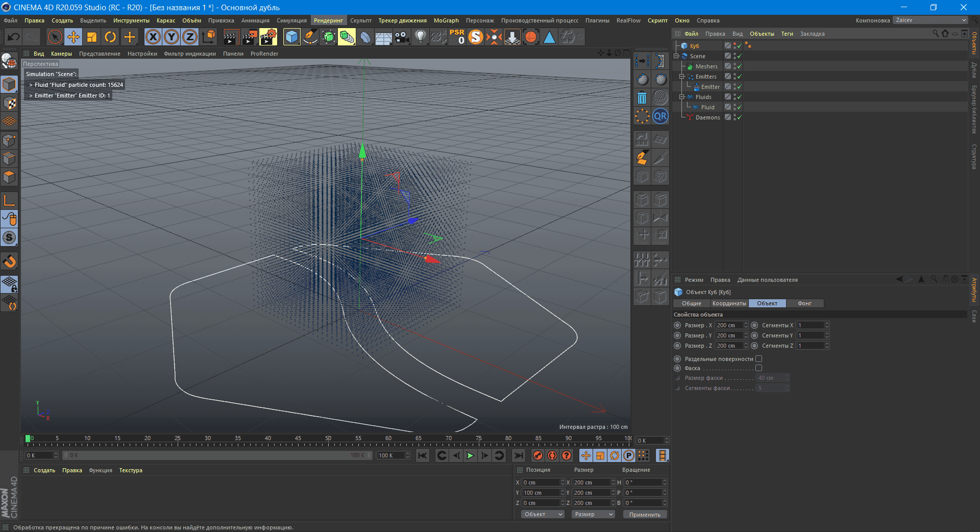Viewport: 980px width, 532px height.
Task: Toggle the X axis lock
Action: (x=153, y=37)
